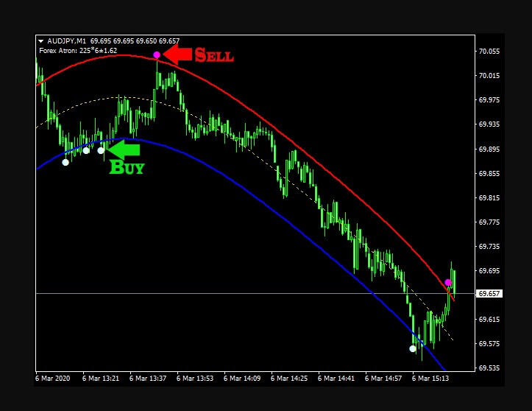
Task: Click the 70.055 price axis label
Action: 489,52
